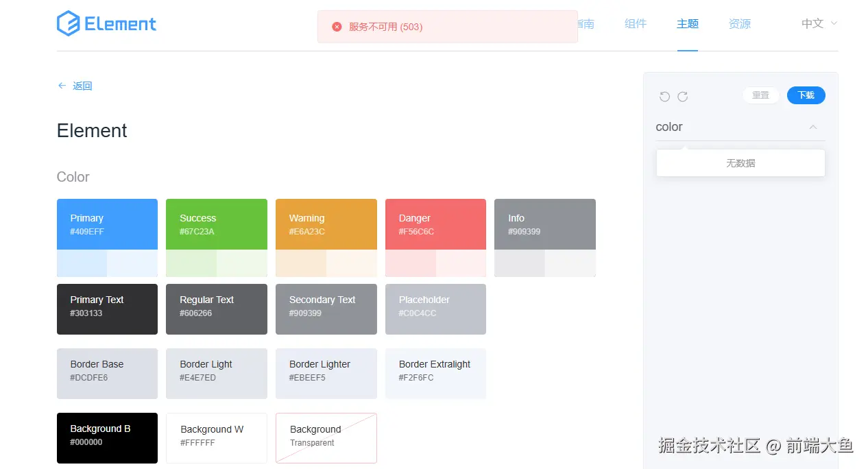Choose the Border Light #E4E7ED swatch
This screenshot has height=469, width=868.
click(217, 374)
